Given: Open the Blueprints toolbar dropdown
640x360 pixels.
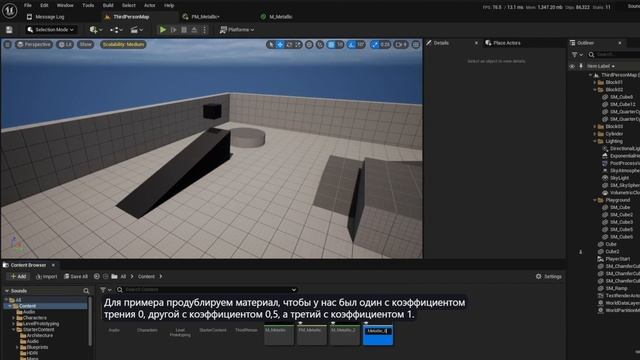Looking at the screenshot, I should (116, 30).
